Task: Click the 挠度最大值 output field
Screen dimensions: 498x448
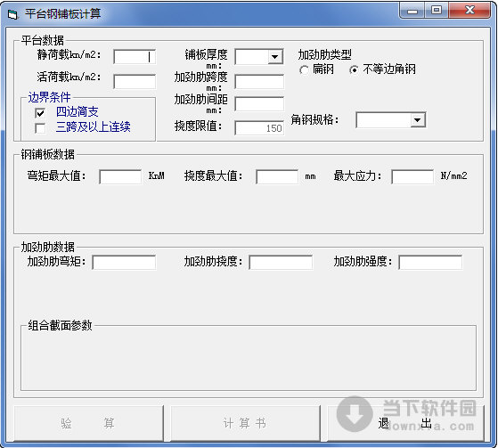Action: (x=277, y=176)
